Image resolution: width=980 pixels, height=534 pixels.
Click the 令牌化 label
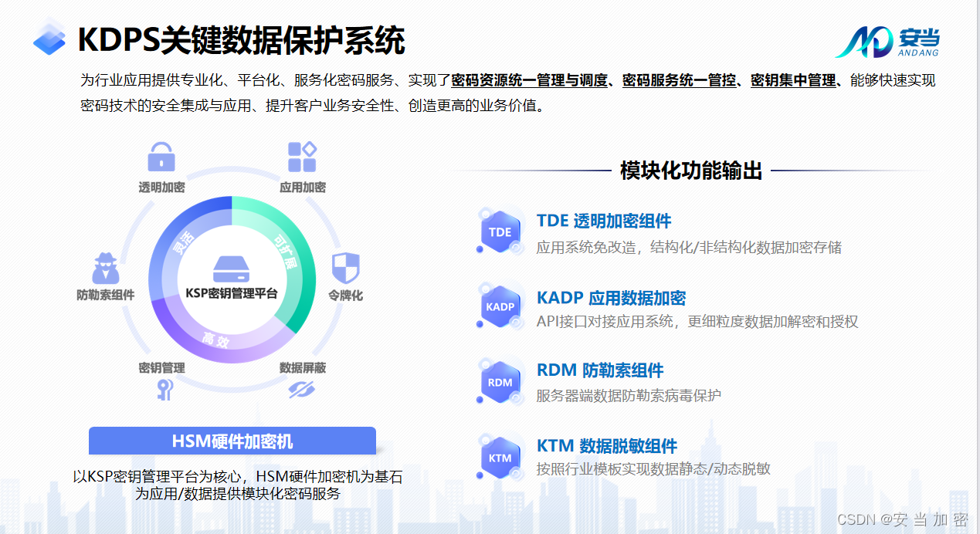pos(345,295)
